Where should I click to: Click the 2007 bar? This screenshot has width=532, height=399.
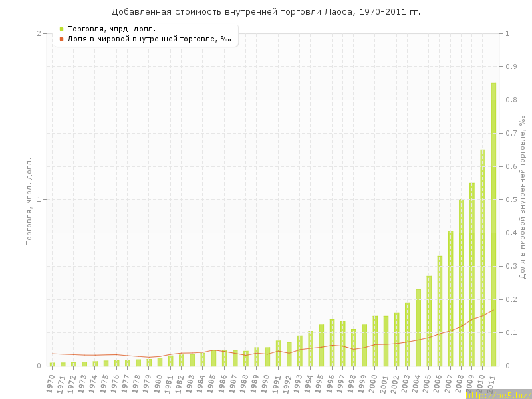point(450,299)
